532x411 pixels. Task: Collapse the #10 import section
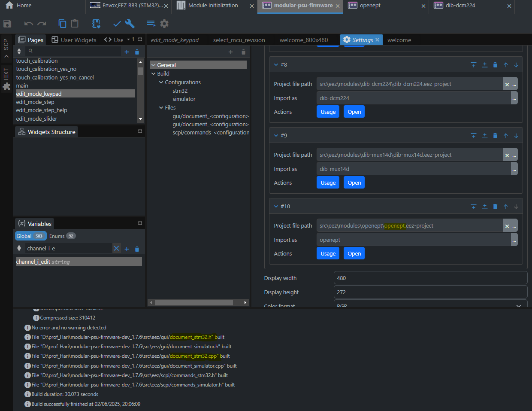(276, 207)
